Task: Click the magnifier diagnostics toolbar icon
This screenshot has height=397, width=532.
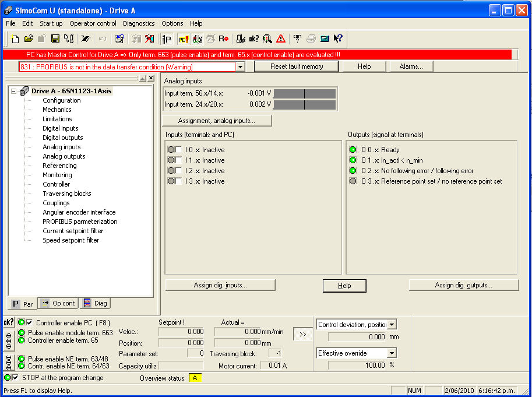Action: click(267, 38)
